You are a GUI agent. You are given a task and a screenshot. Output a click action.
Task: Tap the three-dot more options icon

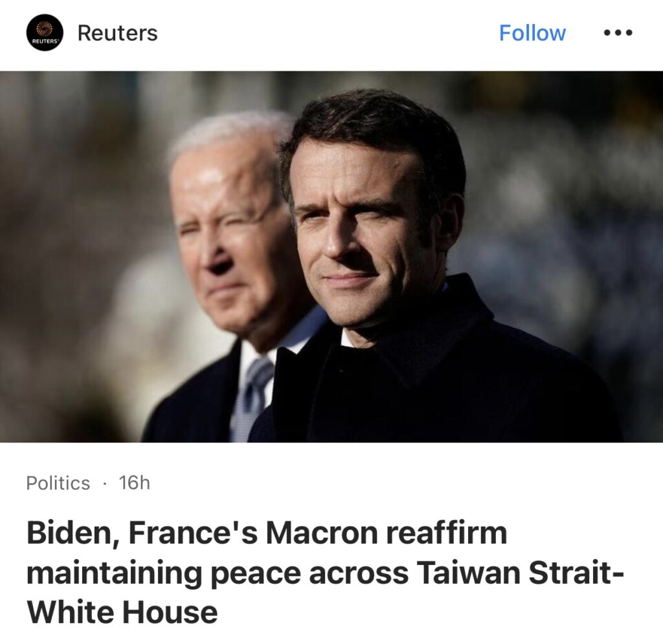pyautogui.click(x=618, y=32)
